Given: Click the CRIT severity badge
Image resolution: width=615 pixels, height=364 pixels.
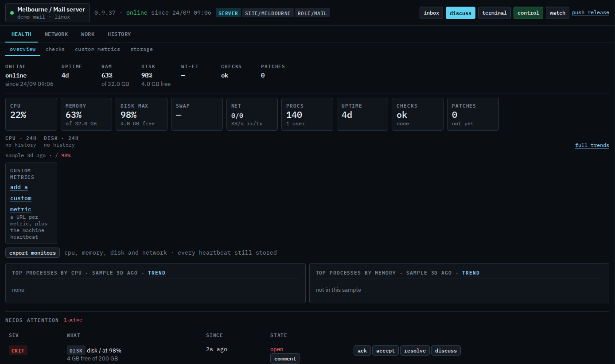Looking at the screenshot, I should pos(18,350).
